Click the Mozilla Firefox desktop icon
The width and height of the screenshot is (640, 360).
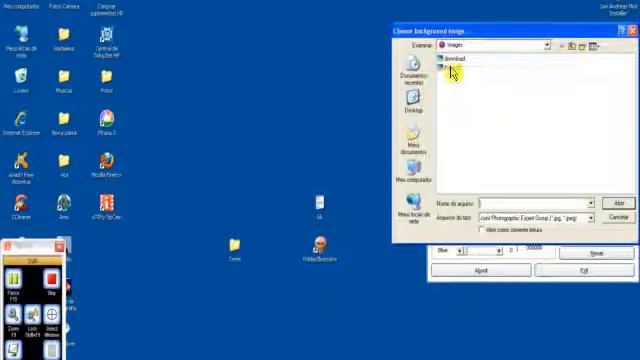click(x=107, y=165)
